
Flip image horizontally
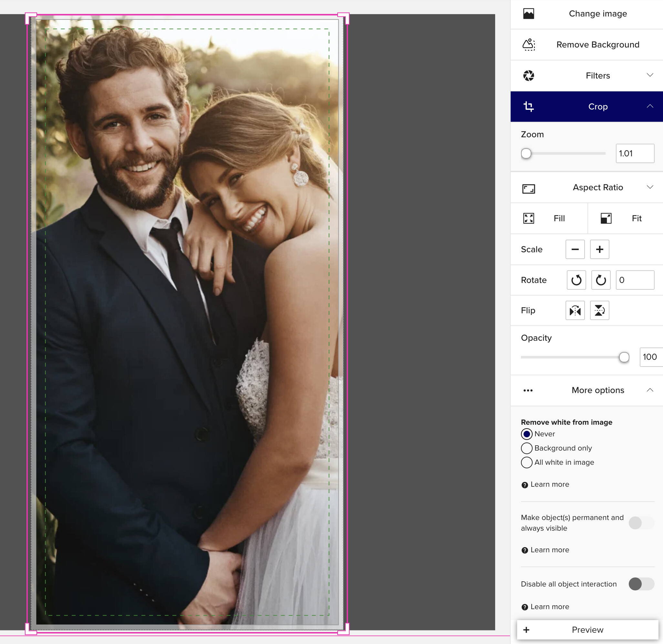coord(575,310)
